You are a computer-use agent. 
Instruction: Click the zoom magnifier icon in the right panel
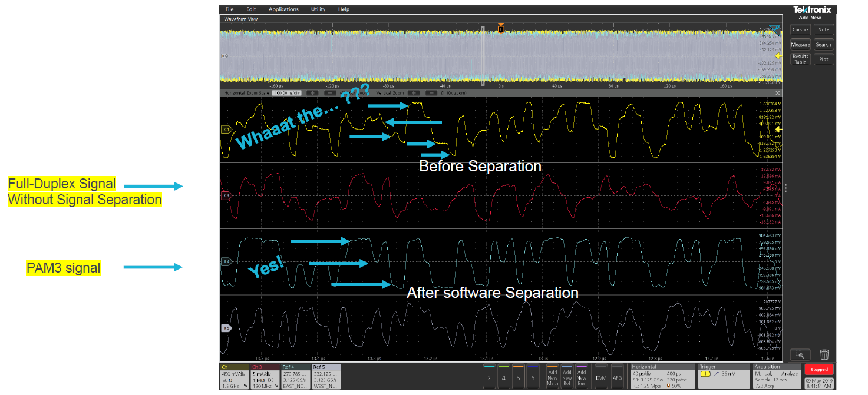(x=800, y=354)
